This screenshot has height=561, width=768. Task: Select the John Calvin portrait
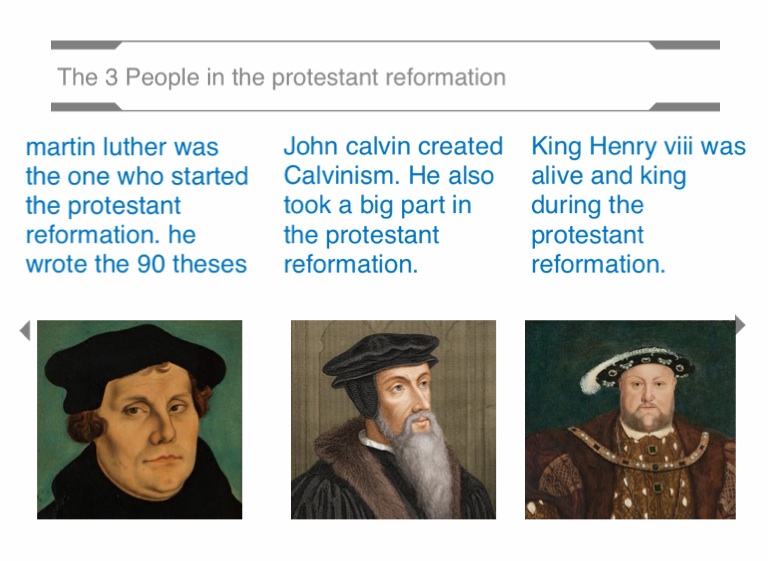pyautogui.click(x=393, y=419)
